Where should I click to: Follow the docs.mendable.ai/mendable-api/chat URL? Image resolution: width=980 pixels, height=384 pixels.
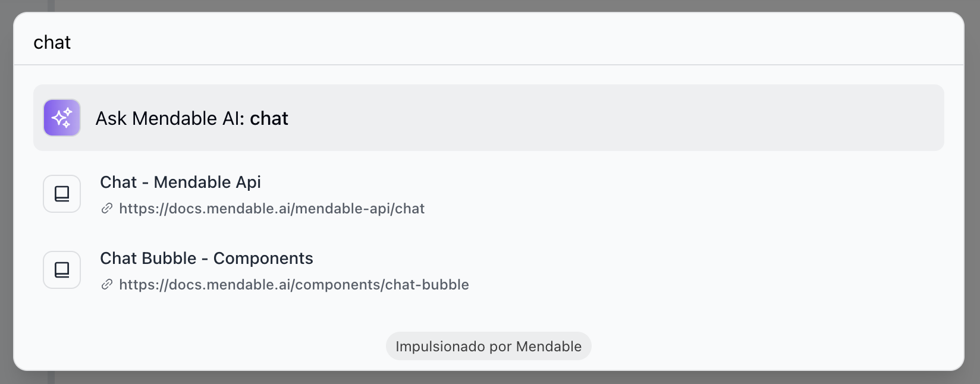pos(272,209)
